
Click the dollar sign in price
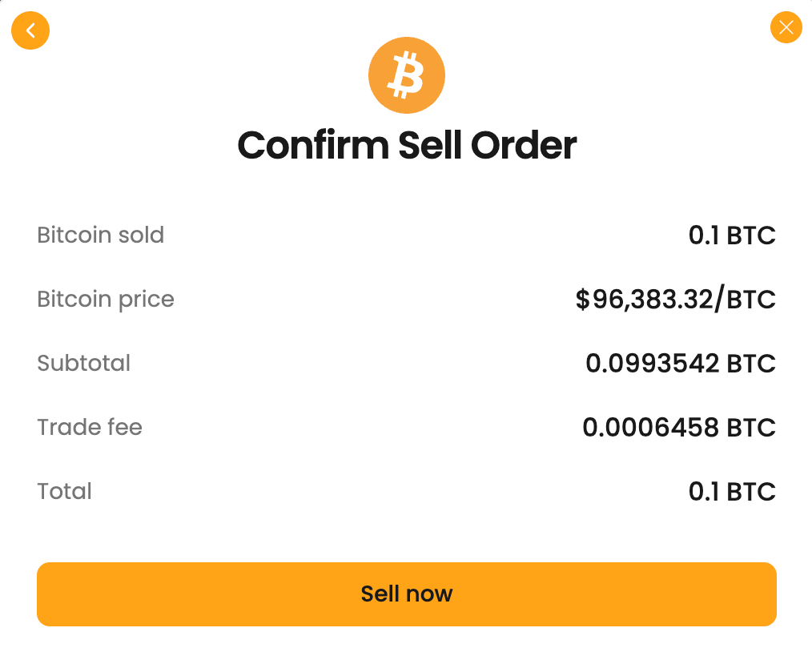[x=583, y=300]
